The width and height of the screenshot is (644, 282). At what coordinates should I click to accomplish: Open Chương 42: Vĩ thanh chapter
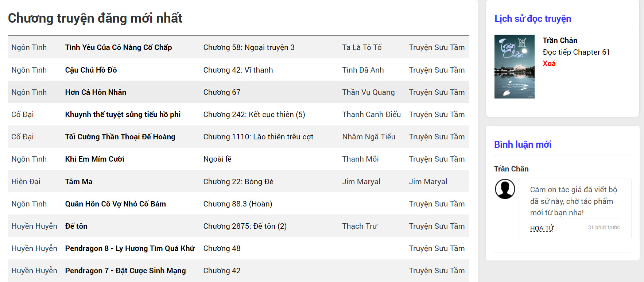[x=238, y=70]
